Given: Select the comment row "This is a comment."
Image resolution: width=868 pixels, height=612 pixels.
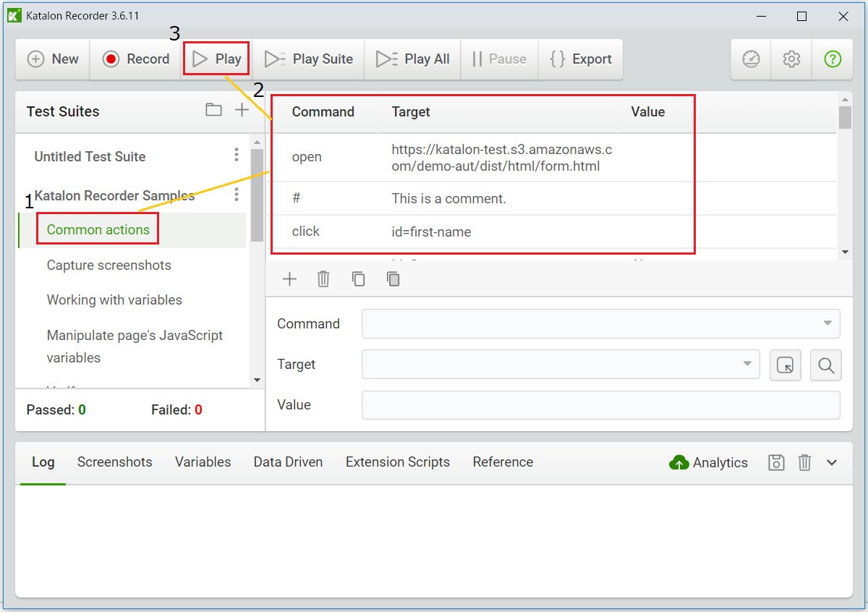Looking at the screenshot, I should click(x=551, y=198).
